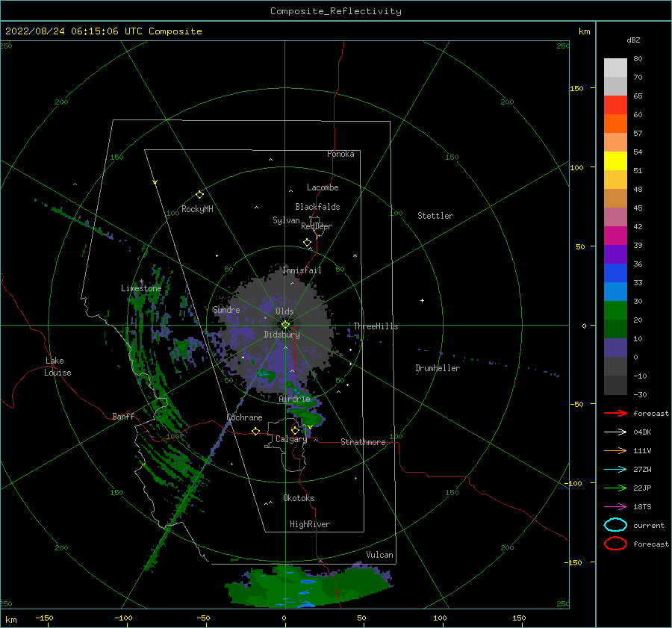Click the yellow 150 tick on right axis
672x628 pixels.
[x=576, y=88]
